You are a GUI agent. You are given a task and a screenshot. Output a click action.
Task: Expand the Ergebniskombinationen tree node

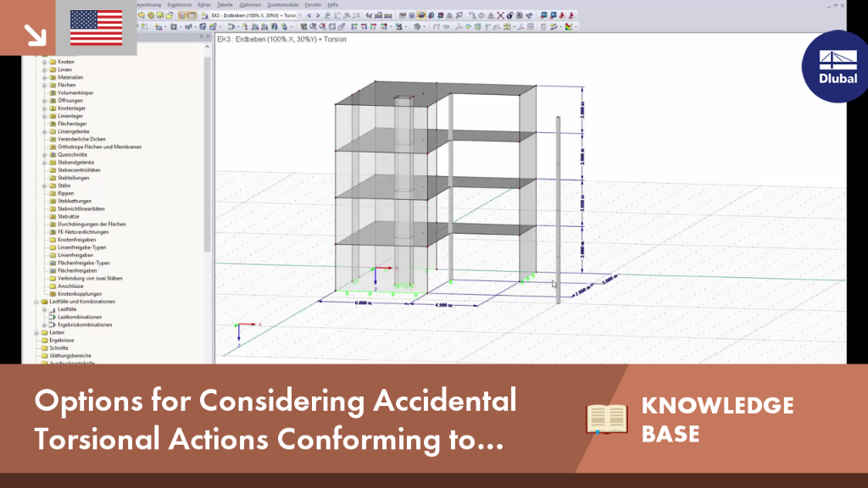(x=44, y=324)
